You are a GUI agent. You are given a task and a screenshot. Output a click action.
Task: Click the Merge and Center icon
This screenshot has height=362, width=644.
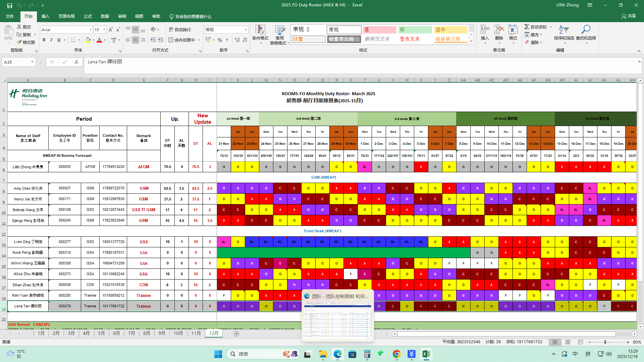tap(171, 40)
